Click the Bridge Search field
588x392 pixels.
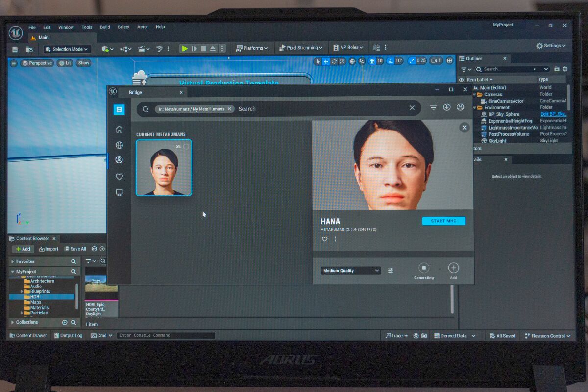(x=278, y=108)
